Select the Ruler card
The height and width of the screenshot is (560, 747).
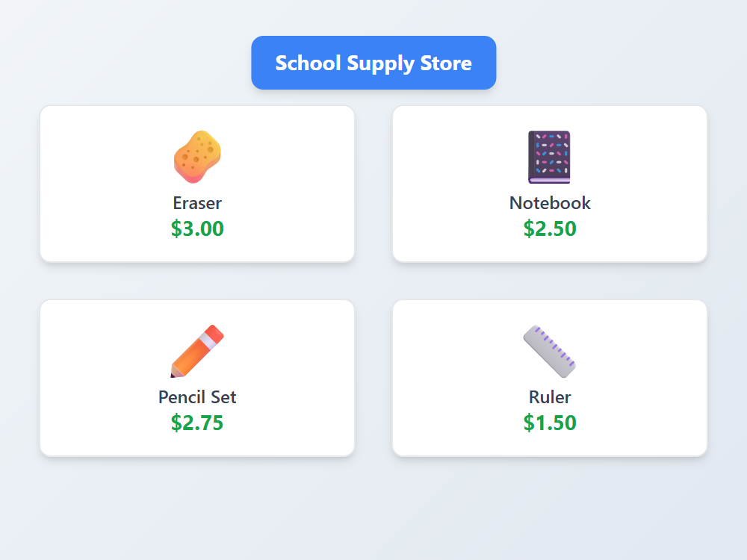pos(550,377)
